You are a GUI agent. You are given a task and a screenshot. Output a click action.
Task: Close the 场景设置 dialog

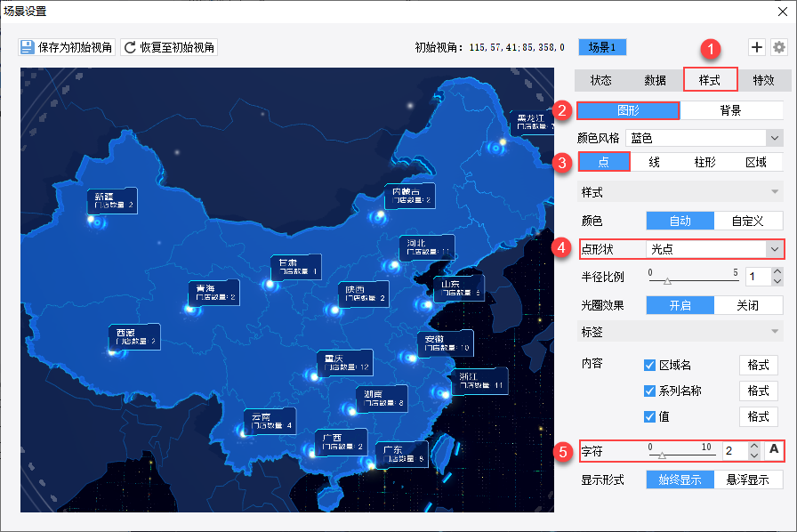[783, 12]
